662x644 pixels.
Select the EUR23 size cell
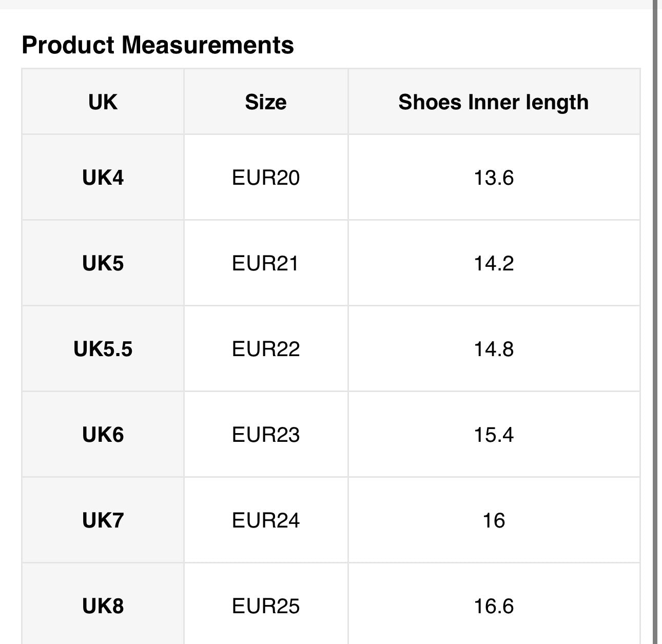pyautogui.click(x=265, y=435)
